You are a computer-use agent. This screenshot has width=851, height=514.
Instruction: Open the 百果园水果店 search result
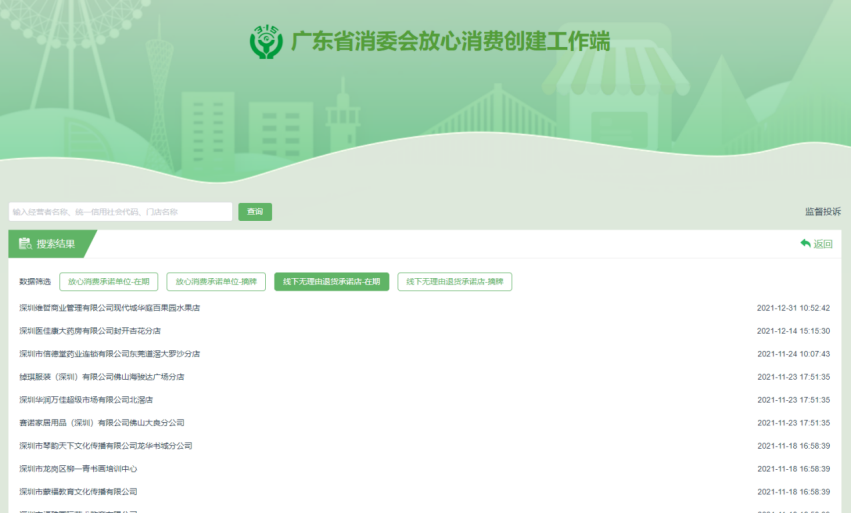110,308
